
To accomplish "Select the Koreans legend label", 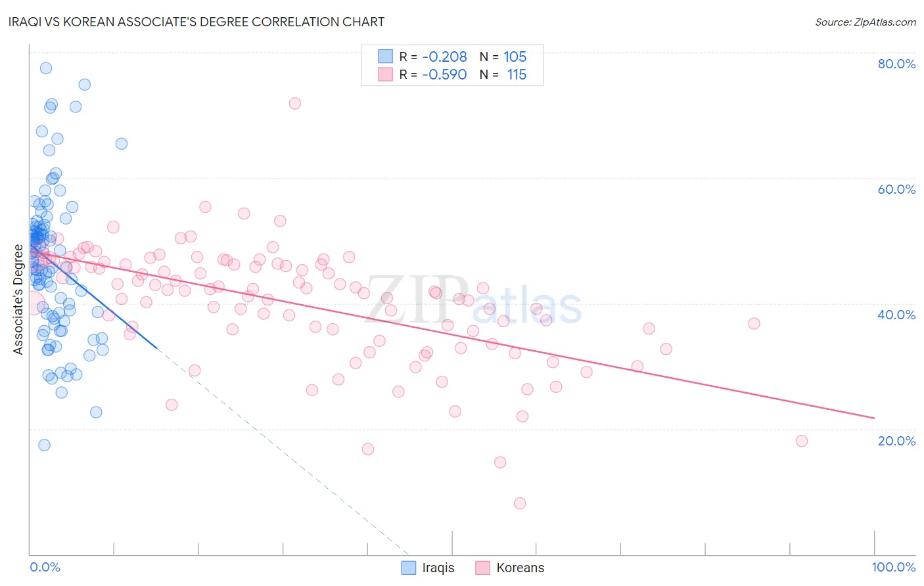I will point(520,568).
